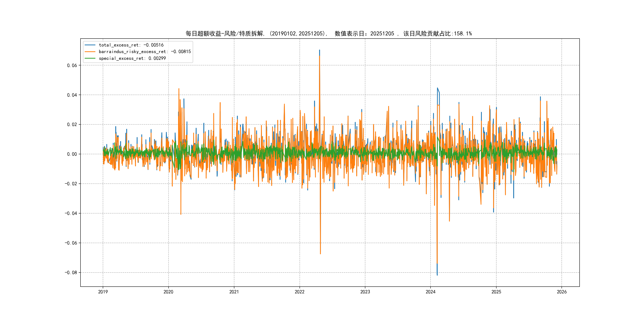
Task: Click the green special_excess_ret legend line
Action: 90,58
